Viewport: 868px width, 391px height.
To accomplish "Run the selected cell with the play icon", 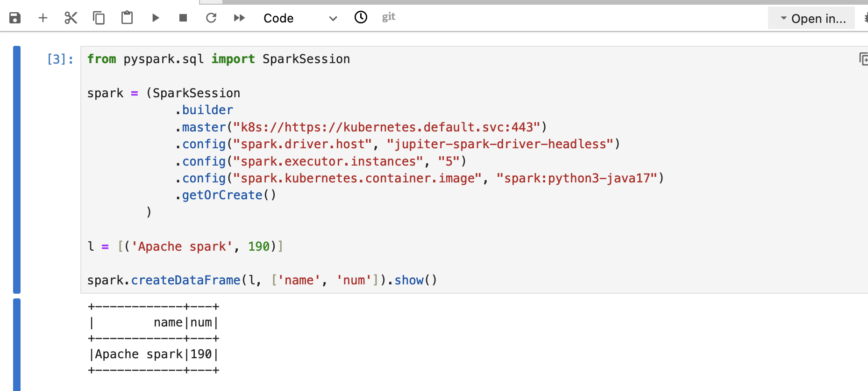I will 156,18.
